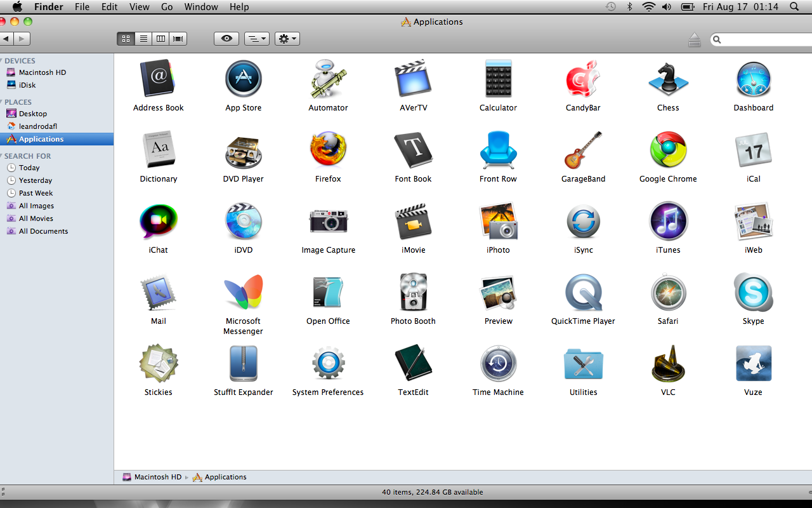Open the Utilities folder icon
Screen dimensions: 812x508
(x=583, y=363)
